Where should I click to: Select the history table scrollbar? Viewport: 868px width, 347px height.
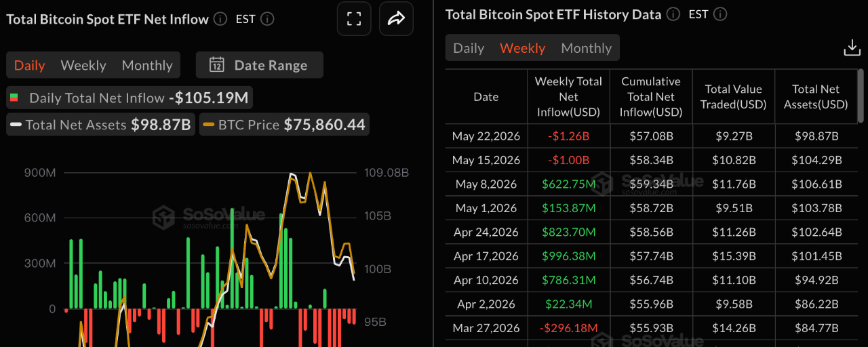click(x=861, y=95)
